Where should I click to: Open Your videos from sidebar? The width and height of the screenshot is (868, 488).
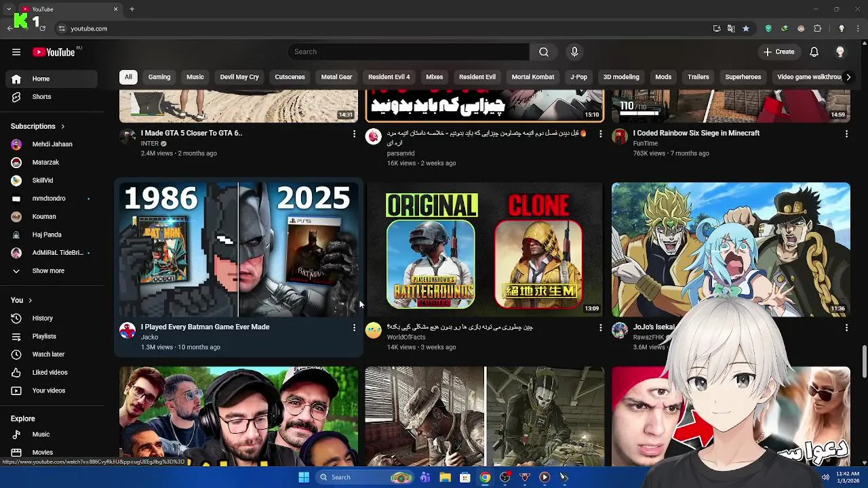52,390
